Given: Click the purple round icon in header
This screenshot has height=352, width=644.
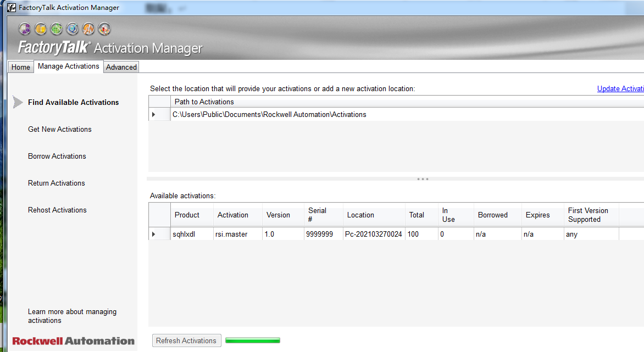Looking at the screenshot, I should (x=25, y=29).
